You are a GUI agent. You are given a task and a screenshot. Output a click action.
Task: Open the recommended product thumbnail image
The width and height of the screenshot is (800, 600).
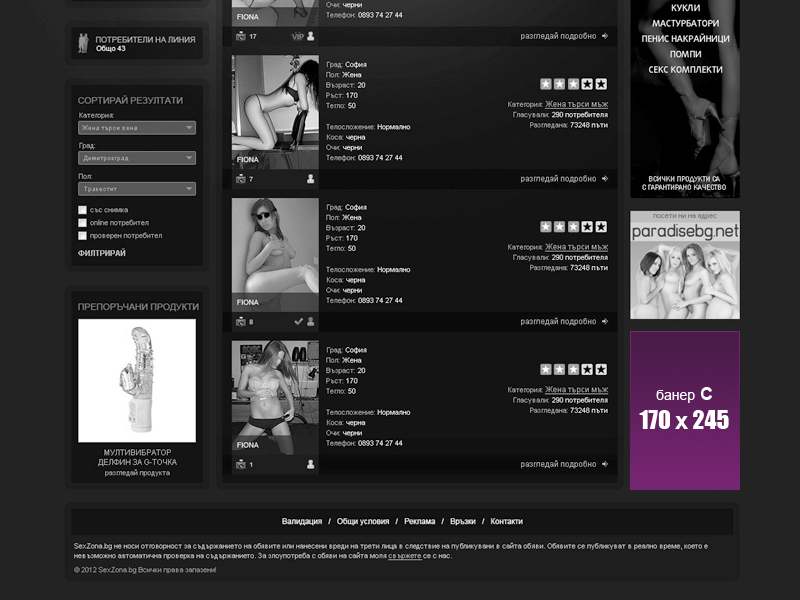[137, 381]
